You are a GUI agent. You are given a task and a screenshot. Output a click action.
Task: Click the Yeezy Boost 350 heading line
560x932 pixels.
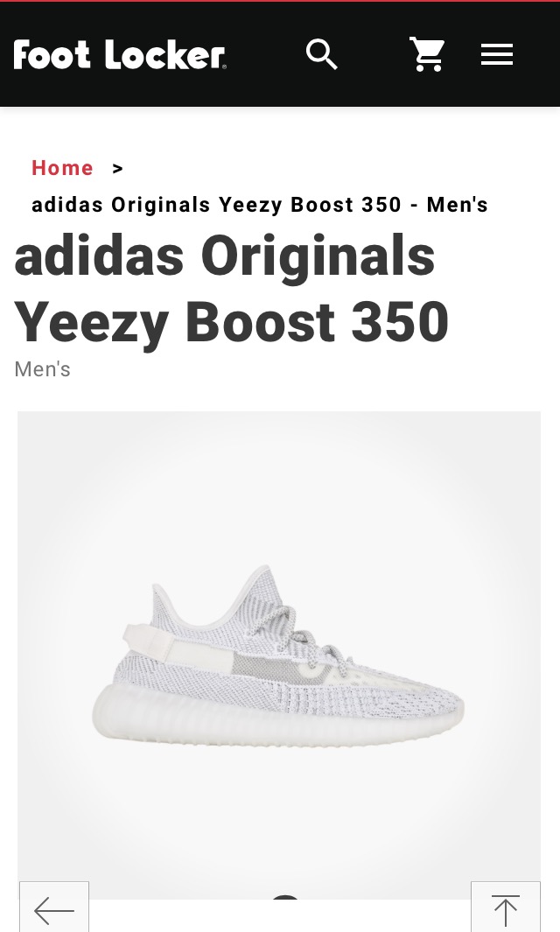231,322
